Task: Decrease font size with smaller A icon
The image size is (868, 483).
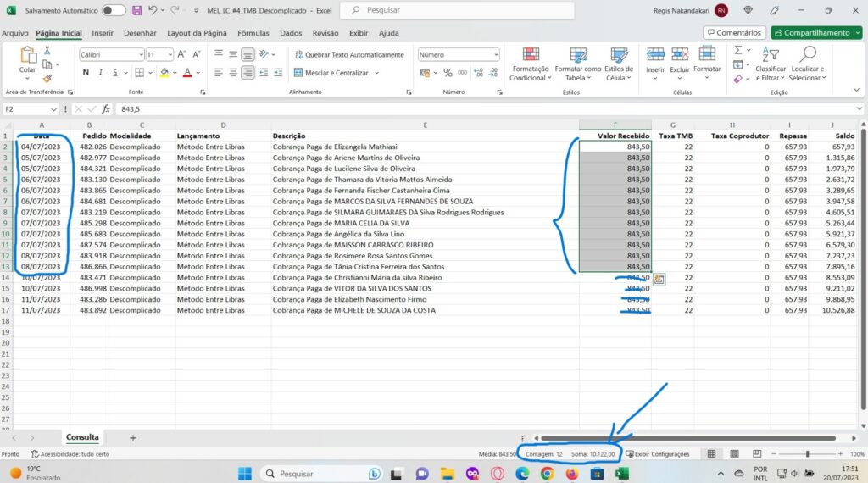Action: click(x=197, y=54)
